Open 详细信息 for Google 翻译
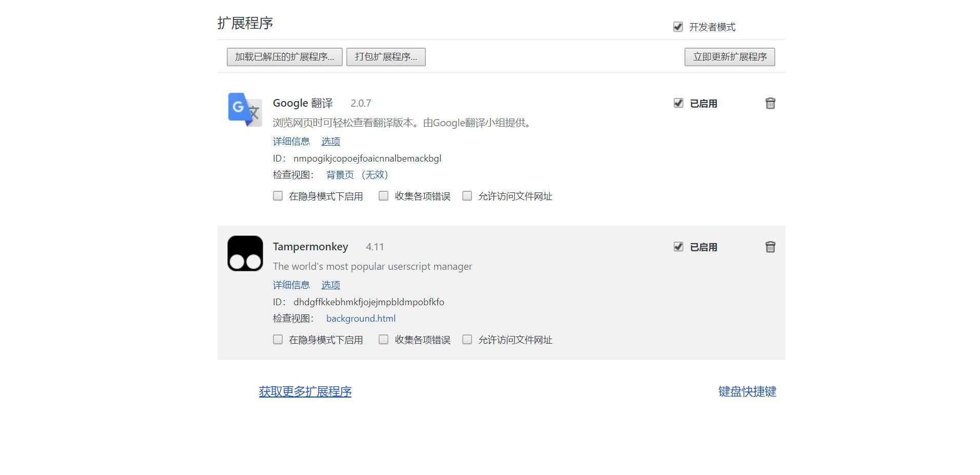Image resolution: width=980 pixels, height=475 pixels. 291,142
